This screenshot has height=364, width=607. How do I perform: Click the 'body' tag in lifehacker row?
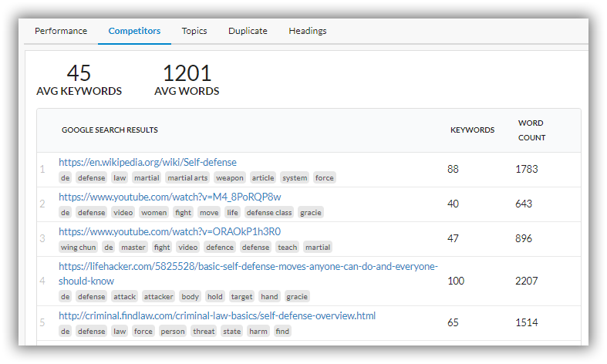click(190, 297)
